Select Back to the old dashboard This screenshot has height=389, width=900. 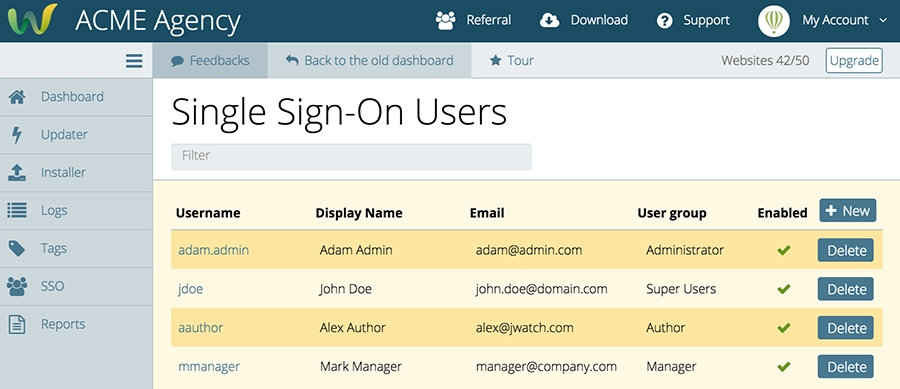click(370, 60)
